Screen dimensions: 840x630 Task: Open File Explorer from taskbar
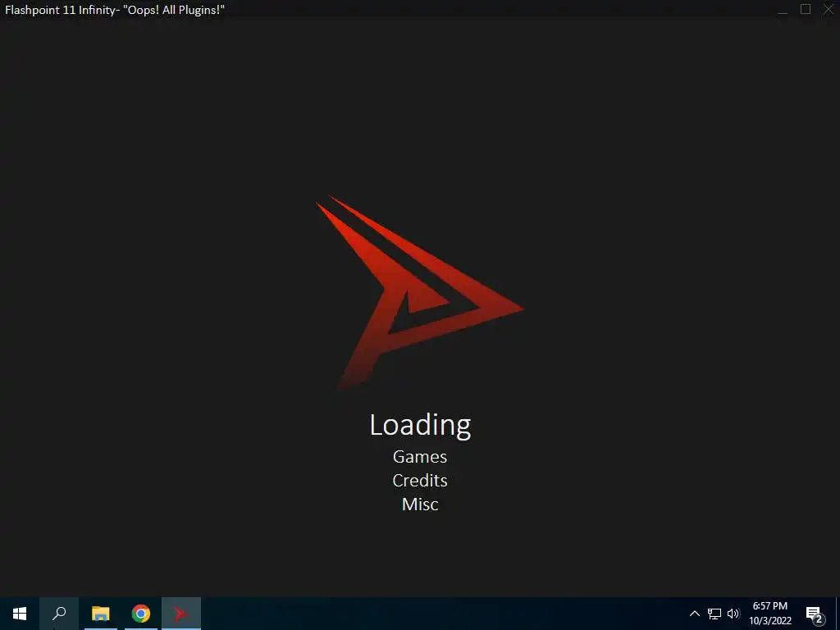pyautogui.click(x=101, y=614)
